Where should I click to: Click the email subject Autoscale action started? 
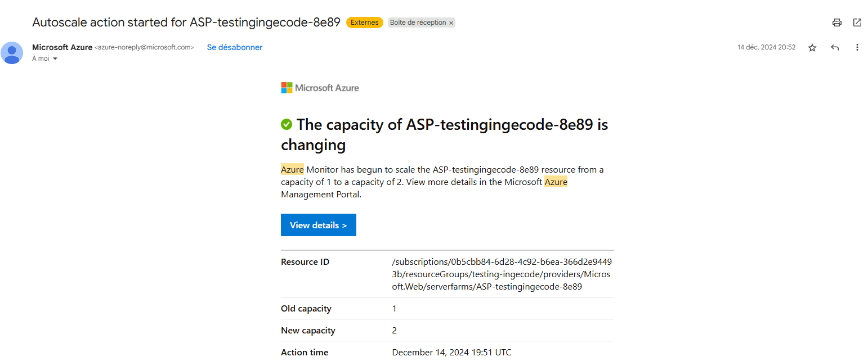click(x=186, y=22)
